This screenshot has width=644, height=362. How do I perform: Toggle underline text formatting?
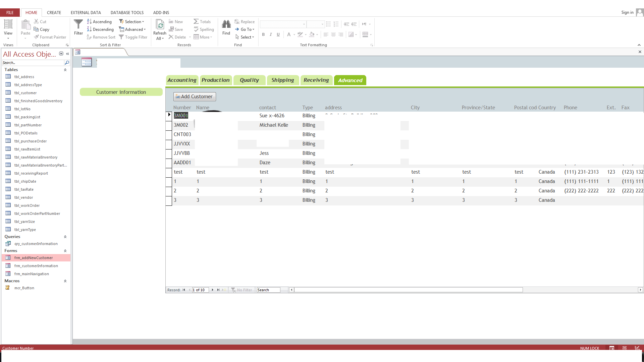278,35
